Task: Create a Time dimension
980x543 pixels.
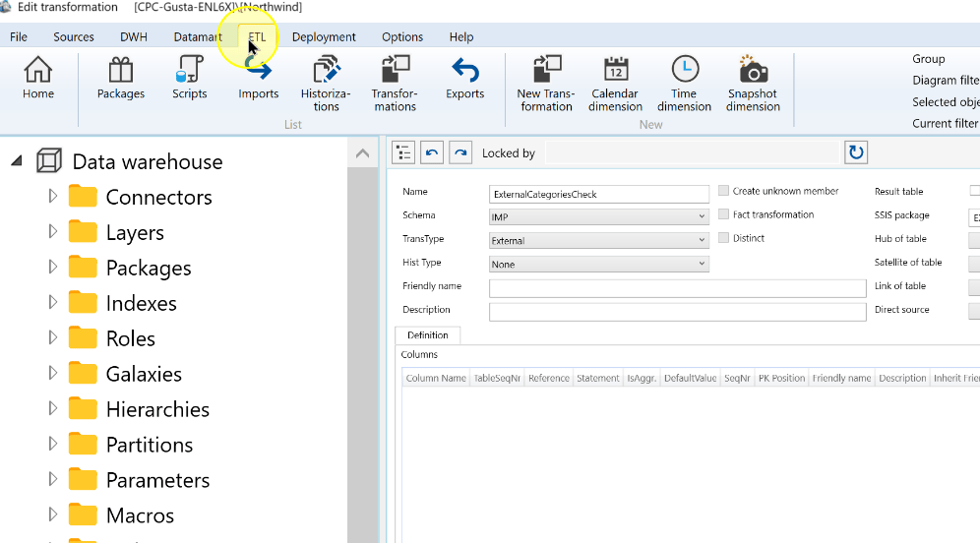Action: coord(685,84)
